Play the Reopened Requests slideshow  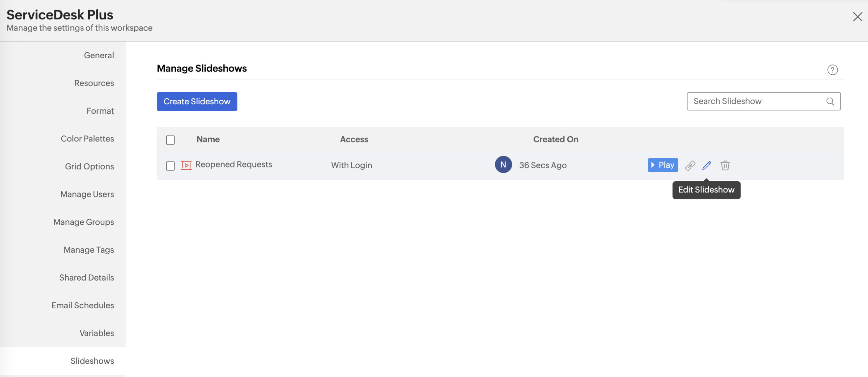[x=662, y=165]
